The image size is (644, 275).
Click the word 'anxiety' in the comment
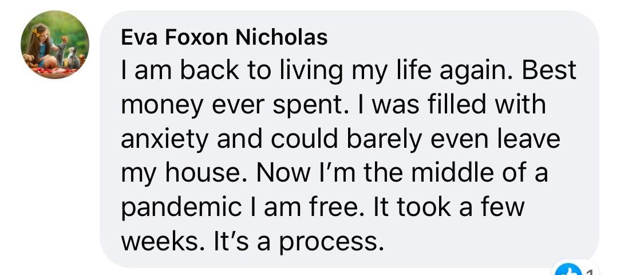click(x=165, y=140)
